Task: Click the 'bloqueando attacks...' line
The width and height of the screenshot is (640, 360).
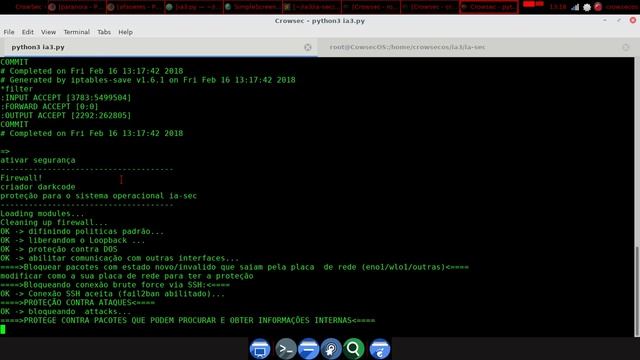Action: point(66,312)
